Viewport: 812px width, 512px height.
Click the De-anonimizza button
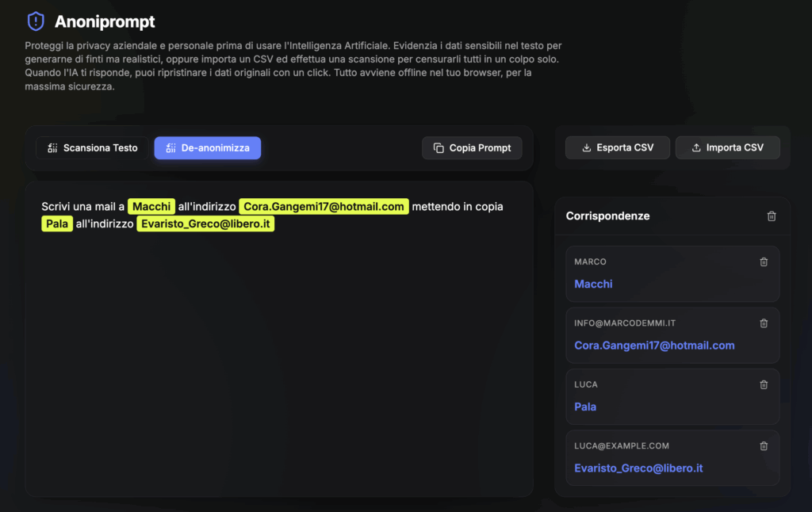(208, 148)
